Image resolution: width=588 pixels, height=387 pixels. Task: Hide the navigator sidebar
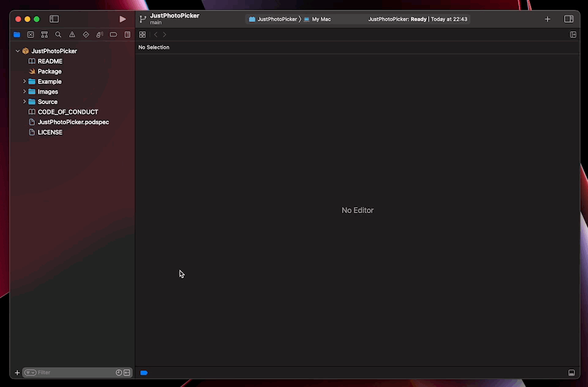(x=54, y=19)
